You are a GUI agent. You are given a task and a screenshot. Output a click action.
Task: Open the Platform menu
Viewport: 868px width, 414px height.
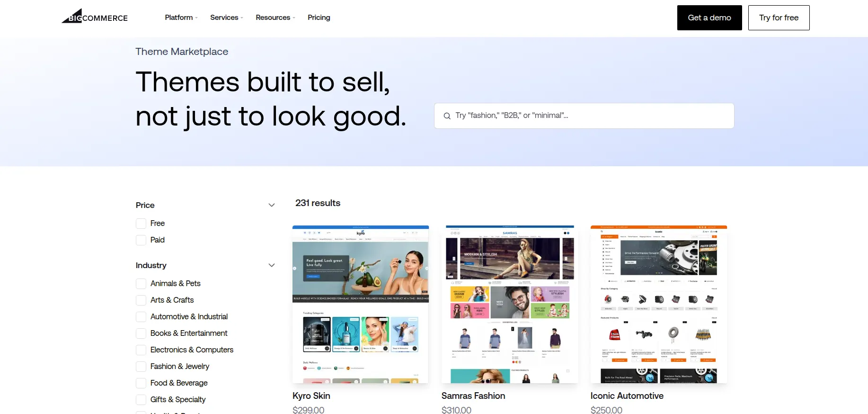point(181,18)
